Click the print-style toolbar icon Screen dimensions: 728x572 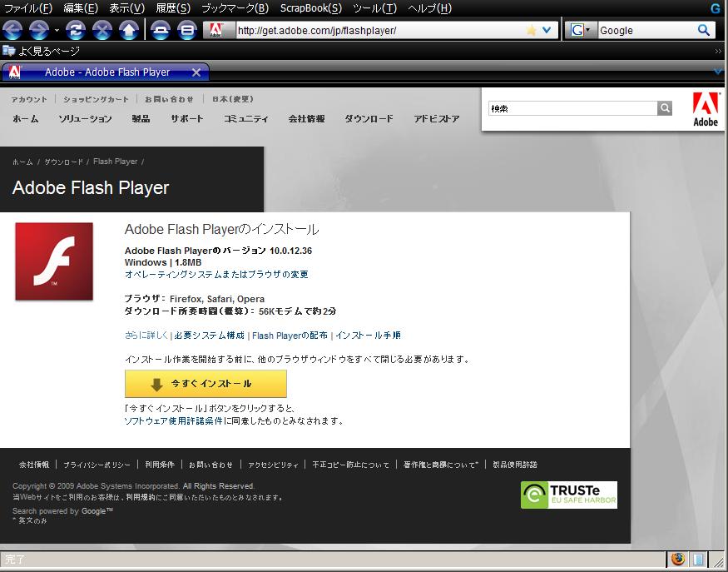187,30
